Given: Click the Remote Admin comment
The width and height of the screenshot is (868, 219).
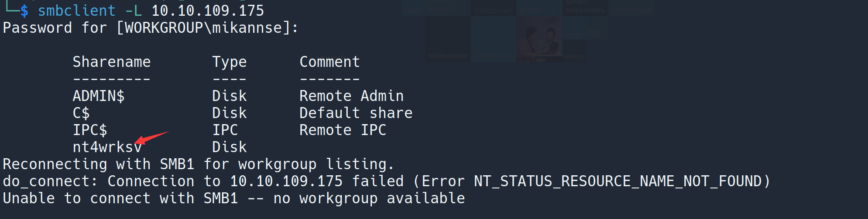Looking at the screenshot, I should click(351, 96).
